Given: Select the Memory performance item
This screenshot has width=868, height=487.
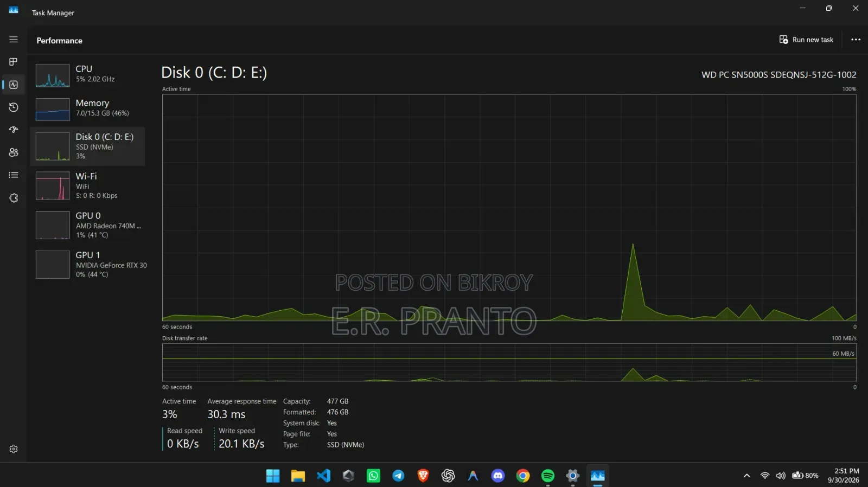Looking at the screenshot, I should 88,109.
